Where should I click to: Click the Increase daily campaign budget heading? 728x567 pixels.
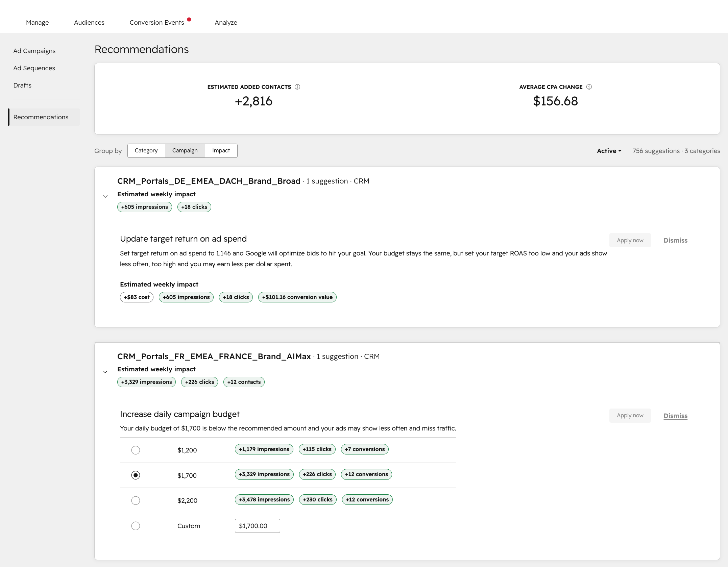coord(180,414)
